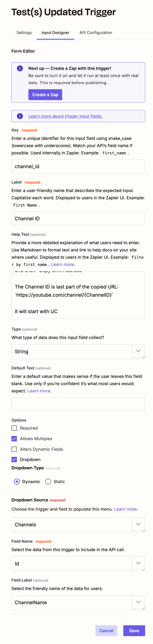153x644 pixels.
Task: Save the input field form
Action: (134, 631)
